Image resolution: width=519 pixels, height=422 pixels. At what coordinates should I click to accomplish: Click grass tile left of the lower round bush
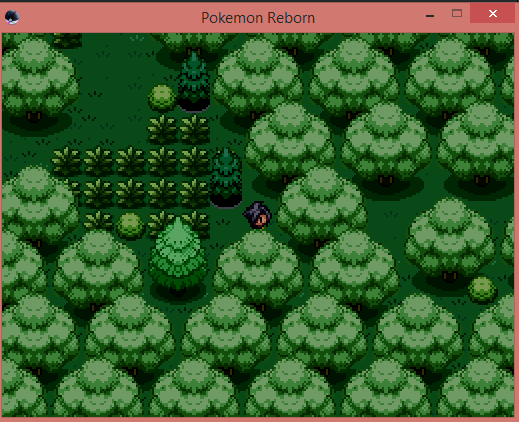98,221
